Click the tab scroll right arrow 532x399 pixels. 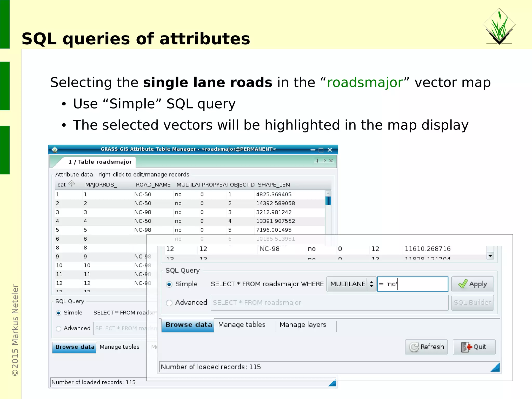coord(324,161)
